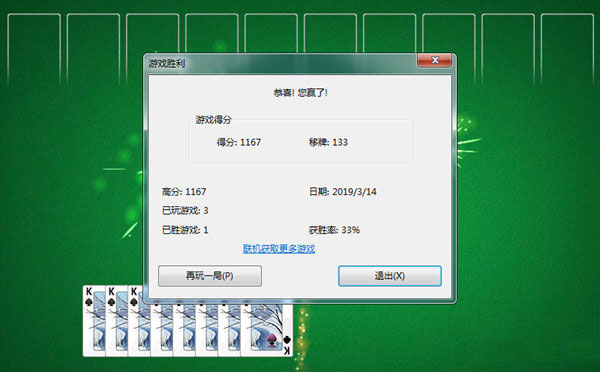Select the date text 日期: 2019/3/14

[x=342, y=191]
